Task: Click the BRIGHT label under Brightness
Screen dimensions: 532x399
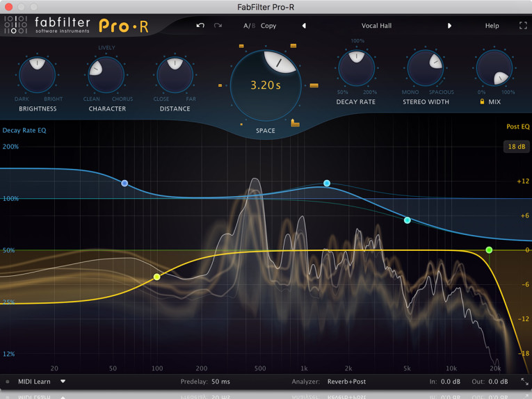Action: pos(54,99)
